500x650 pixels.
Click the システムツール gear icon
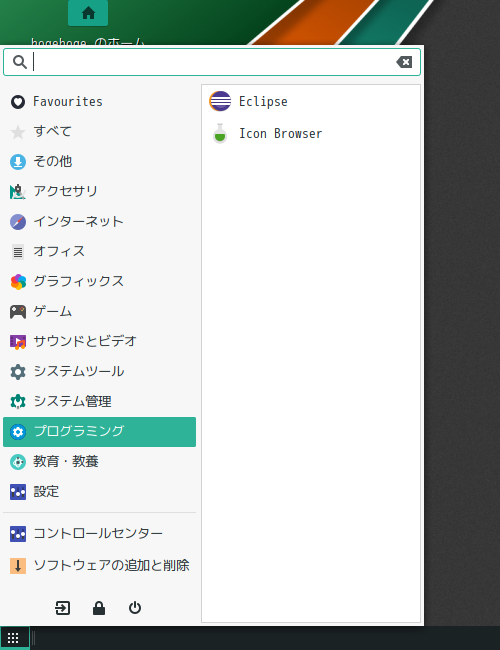18,372
